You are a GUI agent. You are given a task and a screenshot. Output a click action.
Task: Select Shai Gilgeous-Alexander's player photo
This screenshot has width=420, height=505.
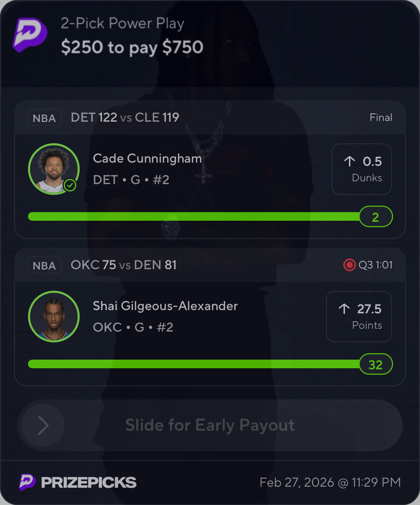(54, 317)
